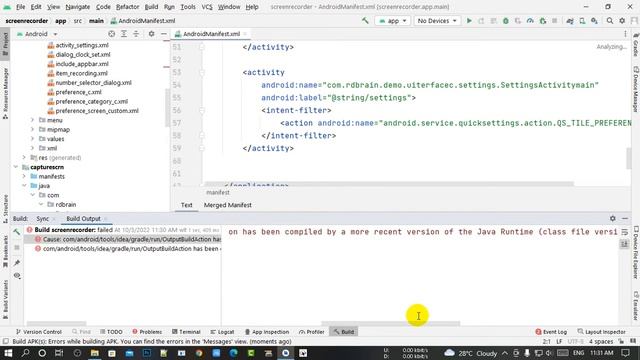This screenshot has height=360, width=640.
Task: Click the stop icon in Build panel
Action: tap(17, 247)
